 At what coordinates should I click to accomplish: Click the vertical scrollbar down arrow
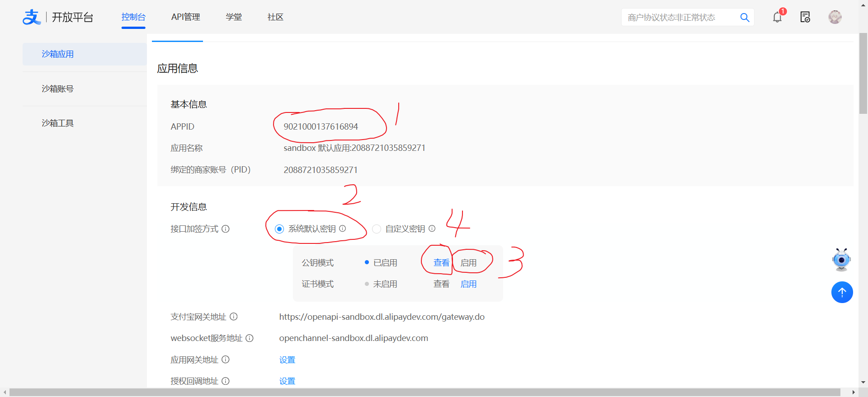click(x=863, y=382)
